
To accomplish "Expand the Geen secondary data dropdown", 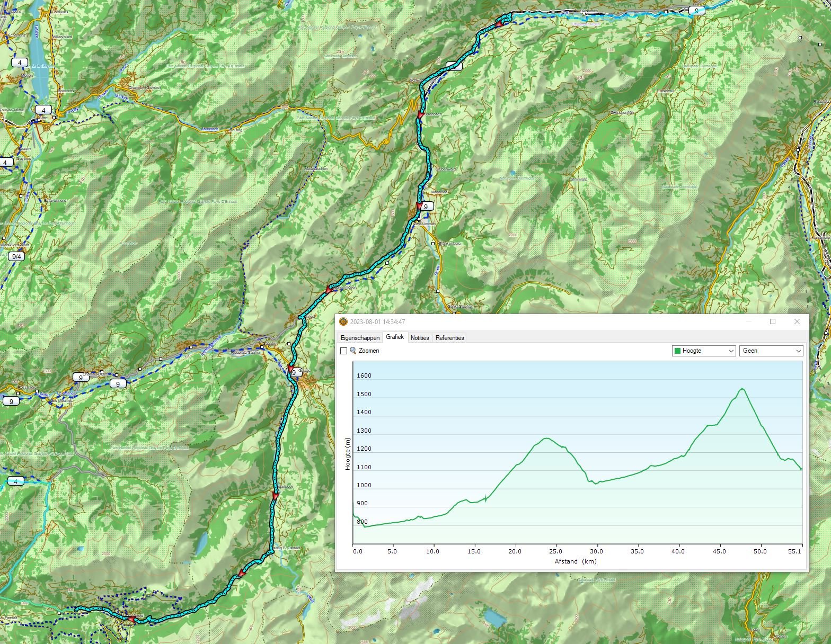I will pyautogui.click(x=771, y=351).
